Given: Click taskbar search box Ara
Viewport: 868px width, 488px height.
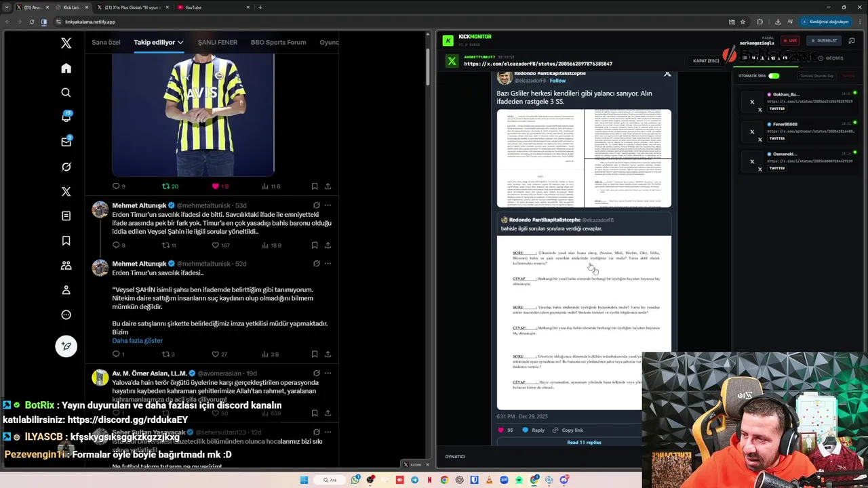Looking at the screenshot, I should pyautogui.click(x=329, y=480).
